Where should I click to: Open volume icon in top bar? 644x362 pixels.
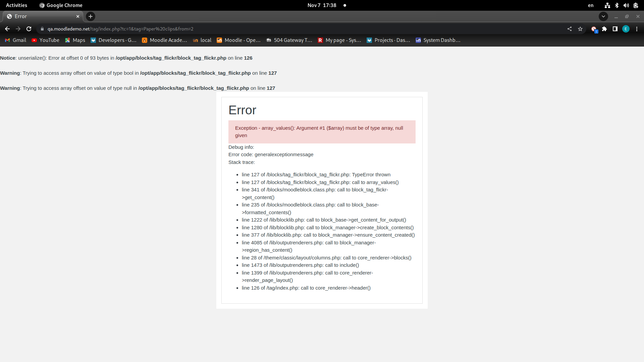[x=626, y=5]
